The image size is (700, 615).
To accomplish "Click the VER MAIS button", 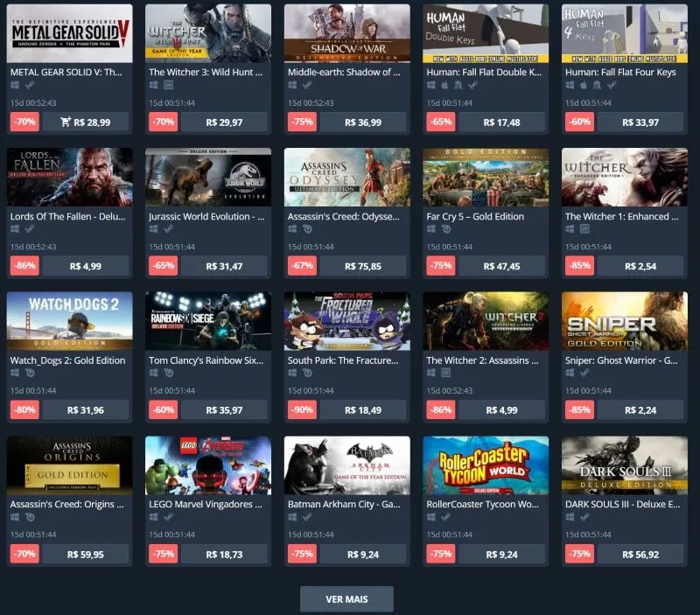I will [x=346, y=599].
